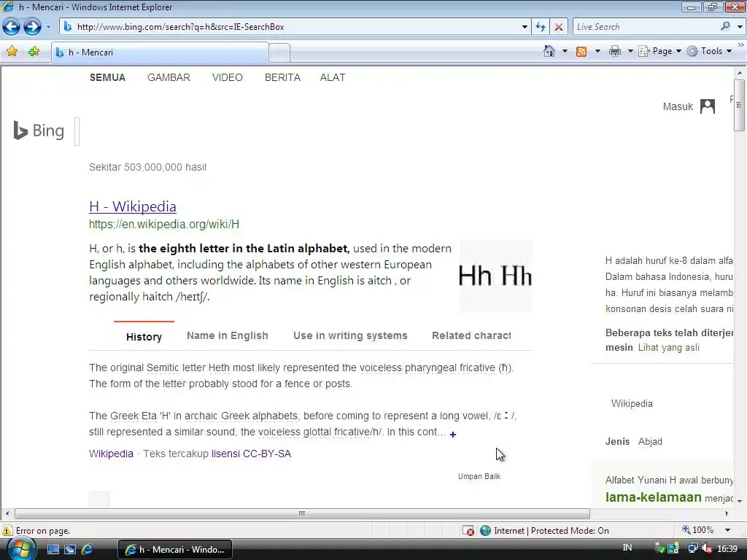Expand the feeds dropdown arrow
Screen dimensions: 747x560
click(x=597, y=51)
